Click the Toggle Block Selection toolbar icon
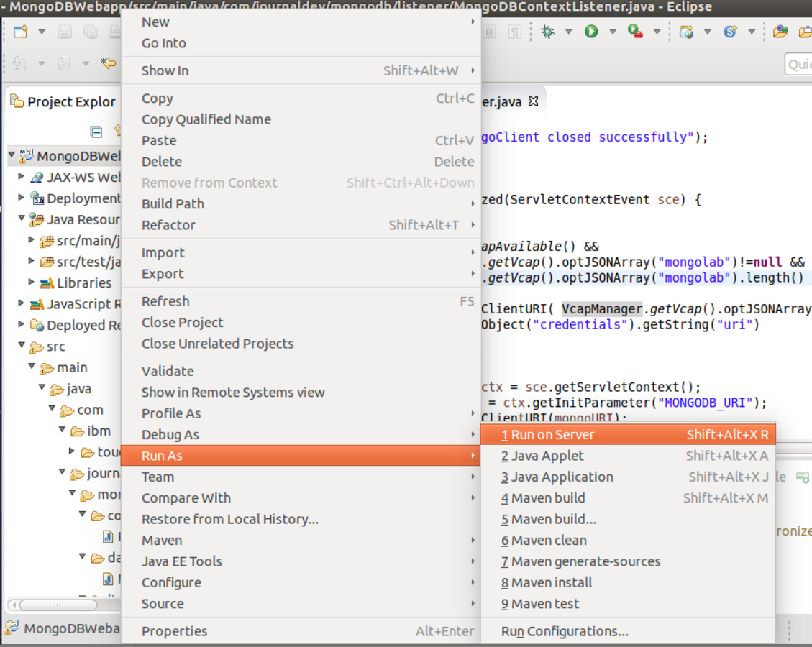812x647 pixels. pos(489,32)
